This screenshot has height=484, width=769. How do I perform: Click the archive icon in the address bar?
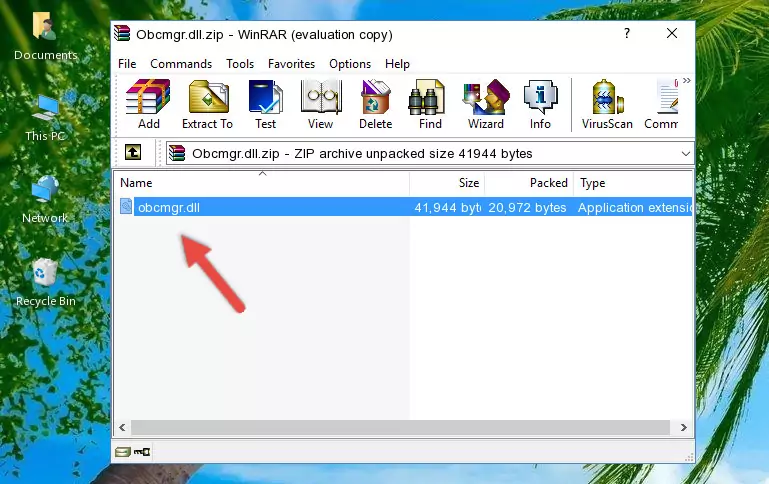coord(177,153)
